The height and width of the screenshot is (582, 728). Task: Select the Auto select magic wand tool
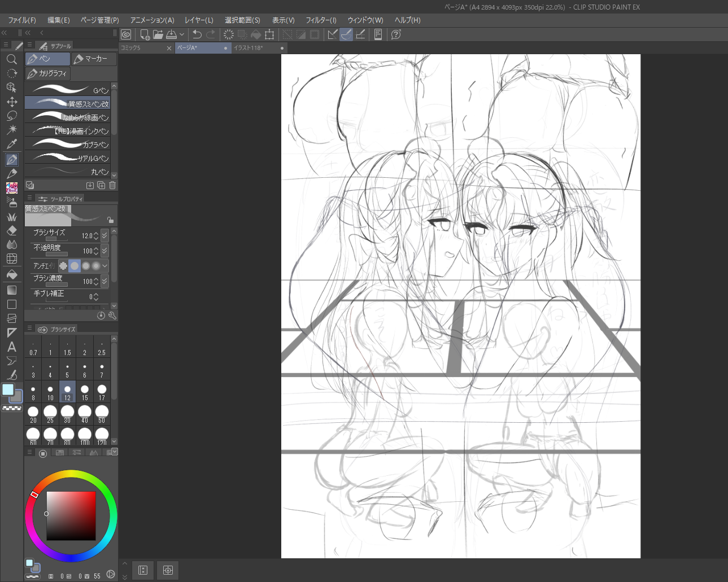click(11, 130)
